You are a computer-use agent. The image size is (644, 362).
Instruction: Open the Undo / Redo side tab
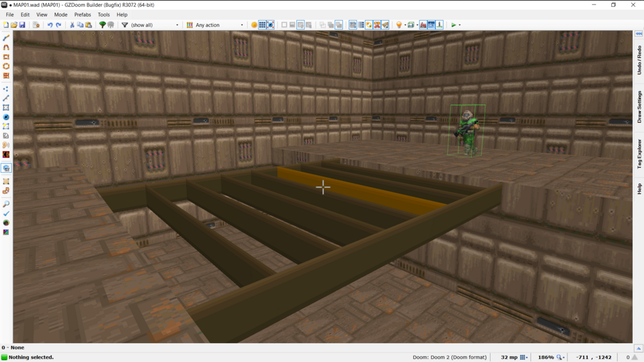click(639, 60)
